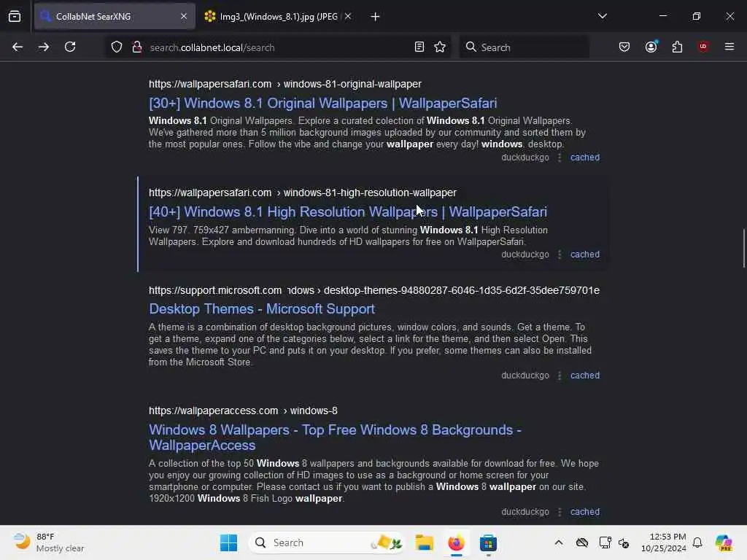Open Firefox account icon

click(x=651, y=47)
